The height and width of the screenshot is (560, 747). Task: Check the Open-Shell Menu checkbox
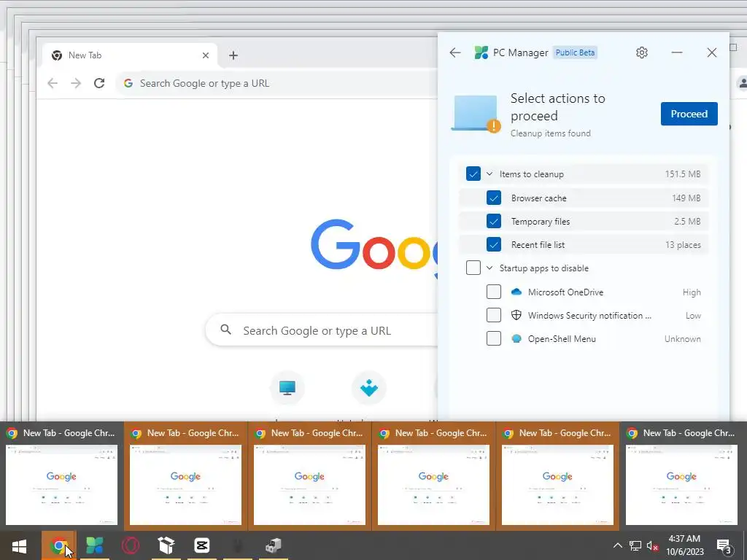point(494,338)
